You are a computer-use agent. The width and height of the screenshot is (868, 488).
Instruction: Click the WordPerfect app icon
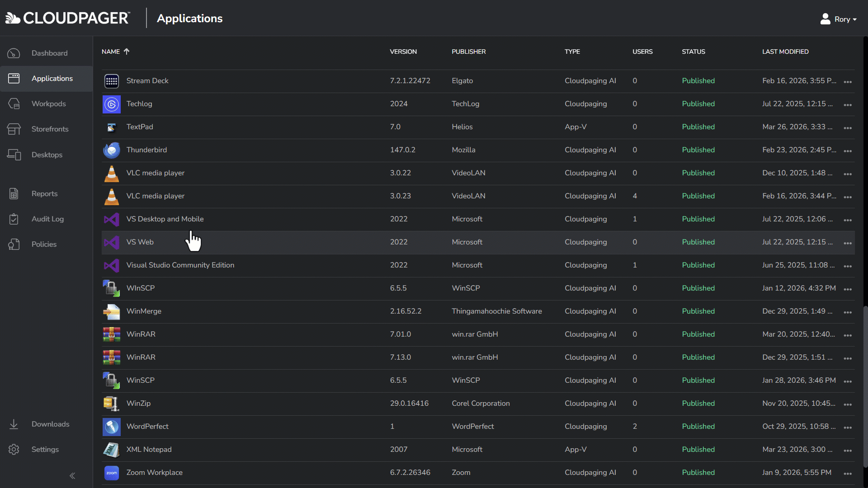pos(111,427)
